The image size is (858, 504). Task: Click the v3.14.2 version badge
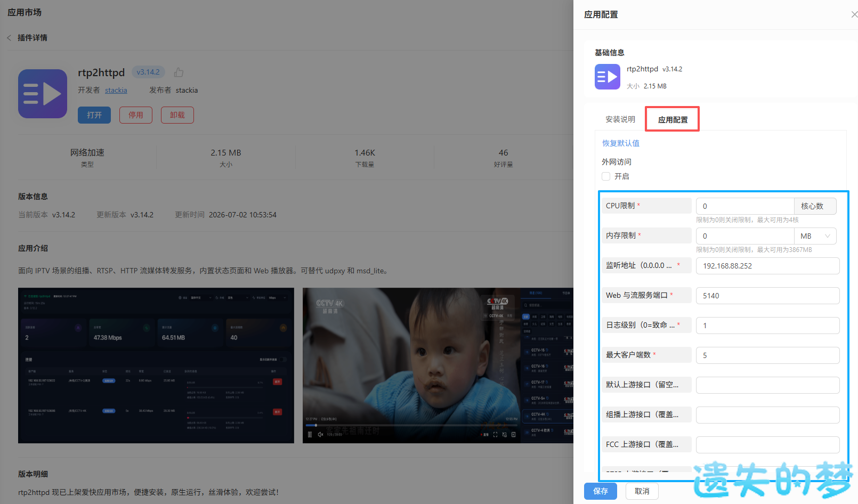148,72
